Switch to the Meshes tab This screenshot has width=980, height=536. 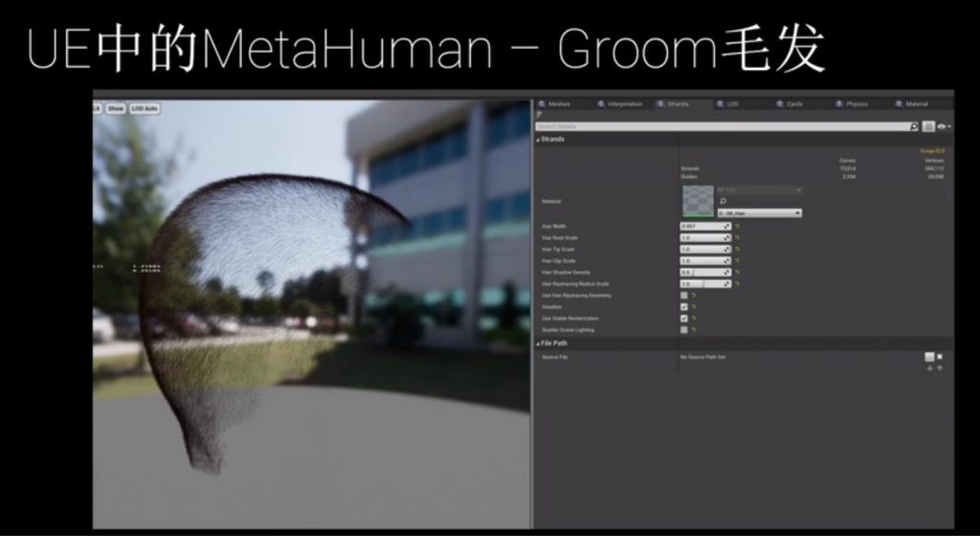pyautogui.click(x=555, y=104)
